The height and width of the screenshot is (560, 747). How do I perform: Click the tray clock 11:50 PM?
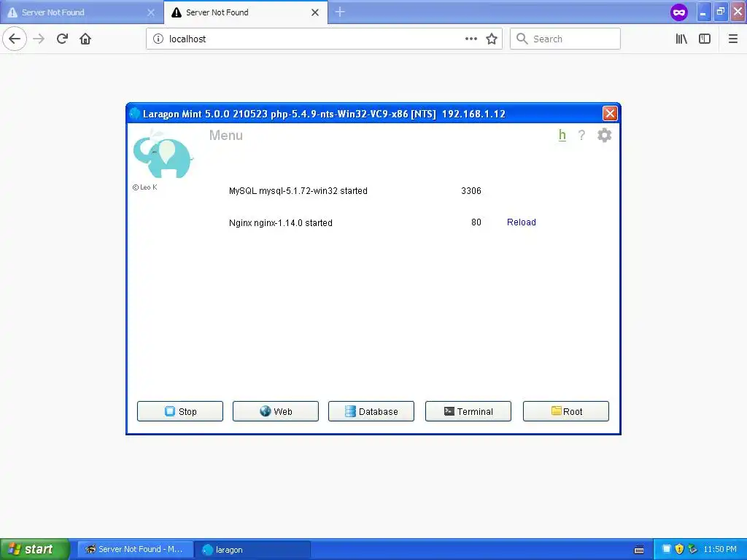point(720,550)
